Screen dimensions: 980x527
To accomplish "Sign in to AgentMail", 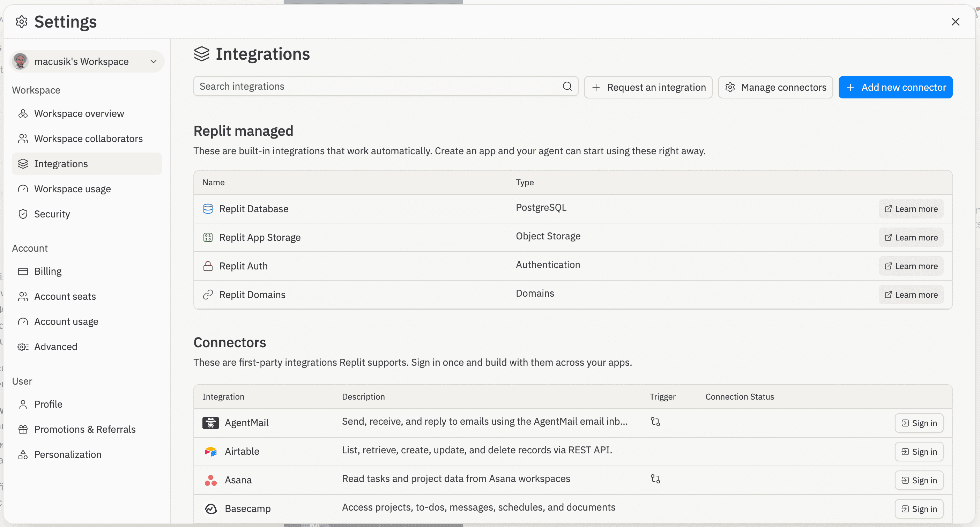I will [919, 423].
